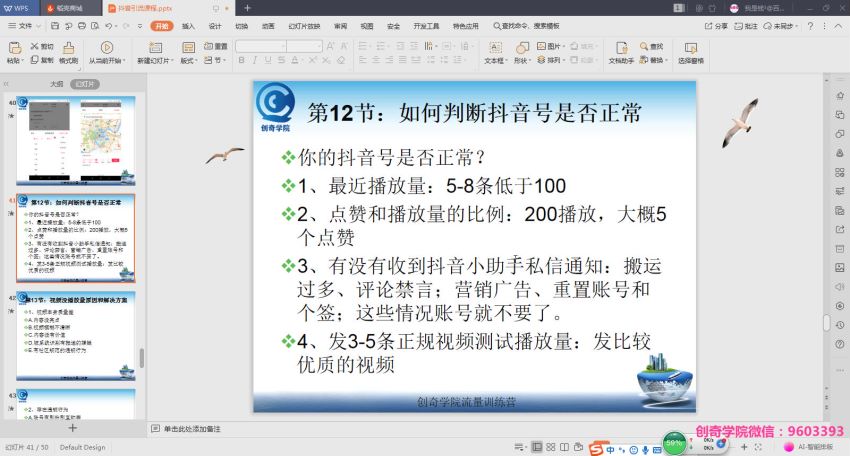Switch to Outline view in left panel
Image resolution: width=850 pixels, height=456 pixels.
click(56, 84)
